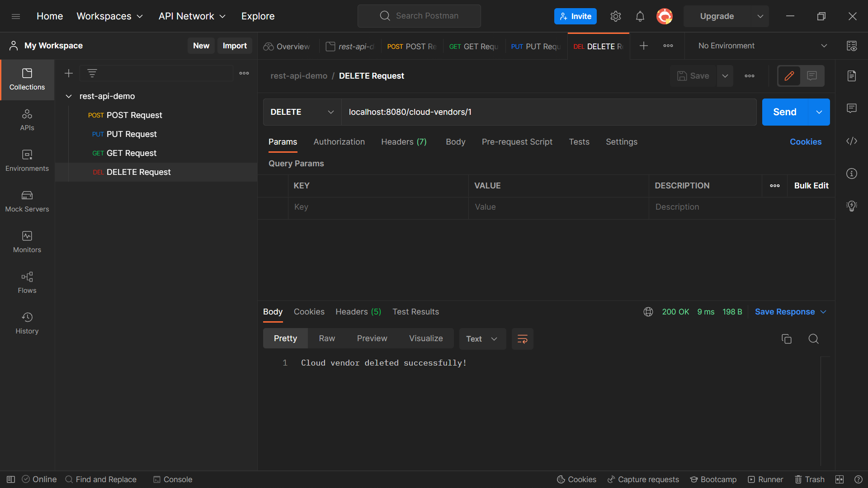868x488 pixels.
Task: Open the Console at the bottom
Action: pos(172,479)
